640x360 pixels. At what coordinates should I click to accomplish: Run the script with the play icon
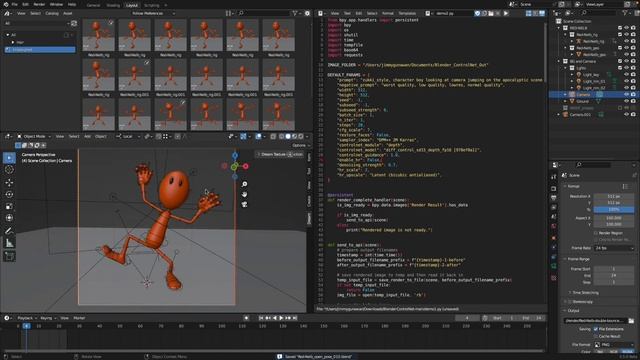click(x=506, y=13)
